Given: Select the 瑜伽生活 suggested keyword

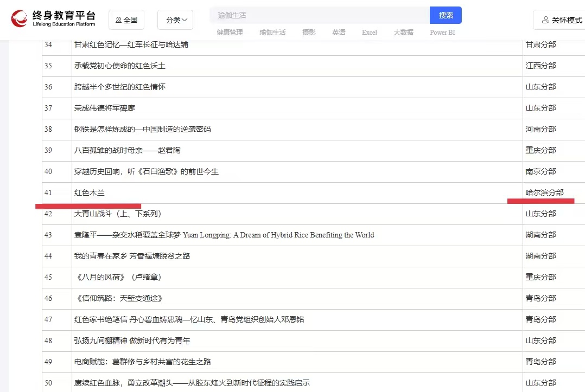Looking at the screenshot, I should pyautogui.click(x=272, y=33).
